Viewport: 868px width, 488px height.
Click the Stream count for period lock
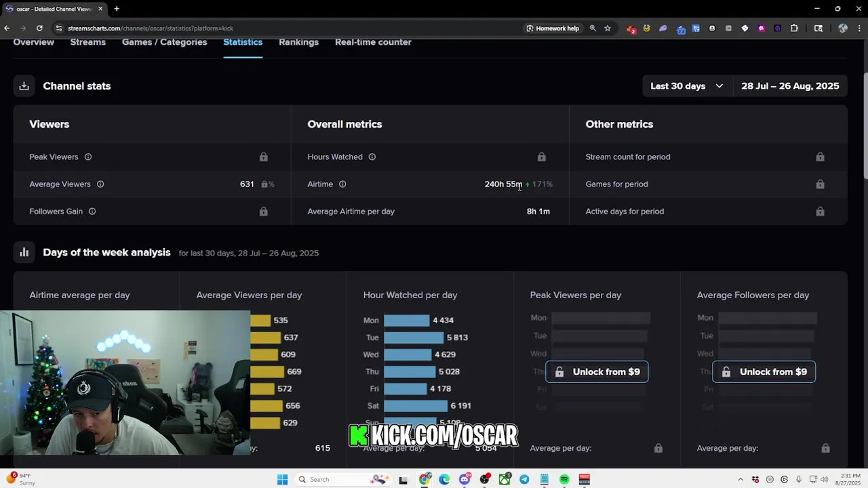pyautogui.click(x=820, y=157)
